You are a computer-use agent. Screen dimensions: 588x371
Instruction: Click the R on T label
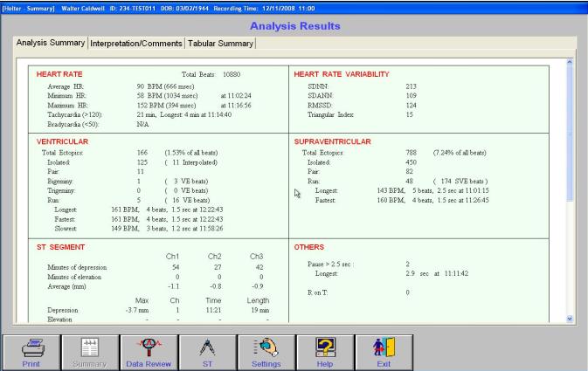[x=317, y=293]
